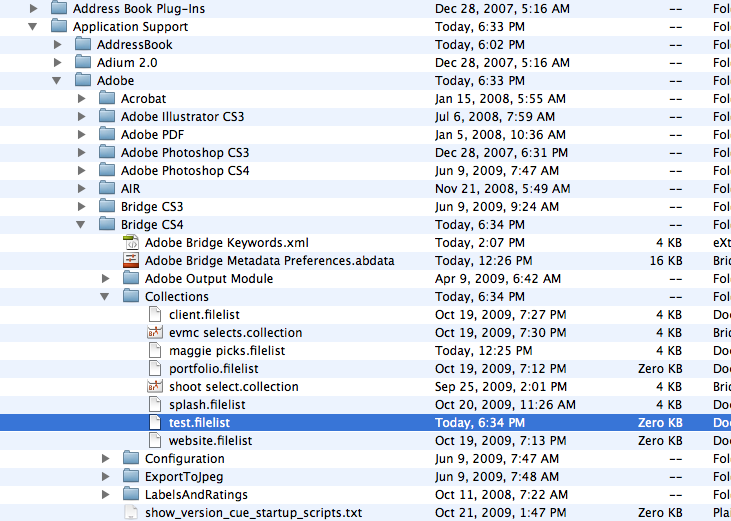Click the 'AddressBook' folder name
The image size is (731, 521).
tap(135, 45)
